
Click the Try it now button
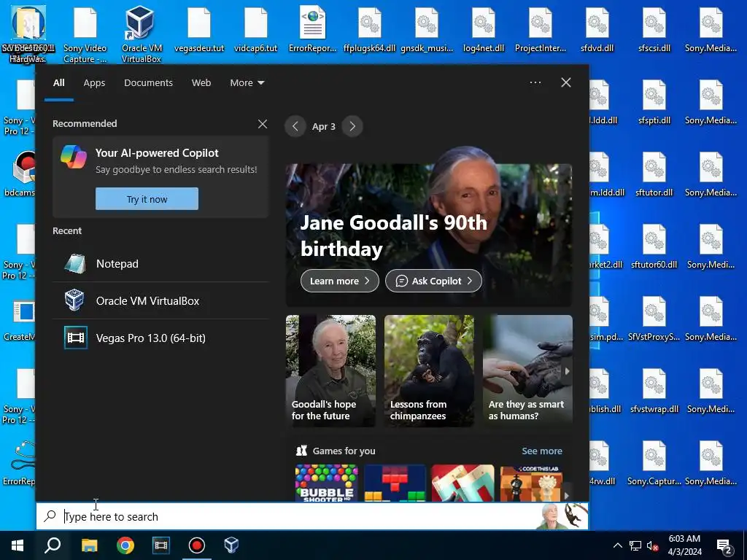point(147,199)
